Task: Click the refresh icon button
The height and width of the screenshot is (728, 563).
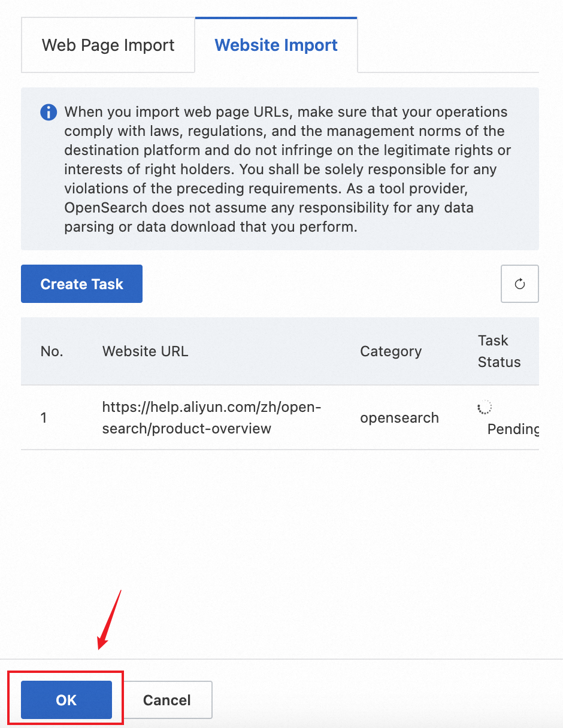Action: pos(519,284)
